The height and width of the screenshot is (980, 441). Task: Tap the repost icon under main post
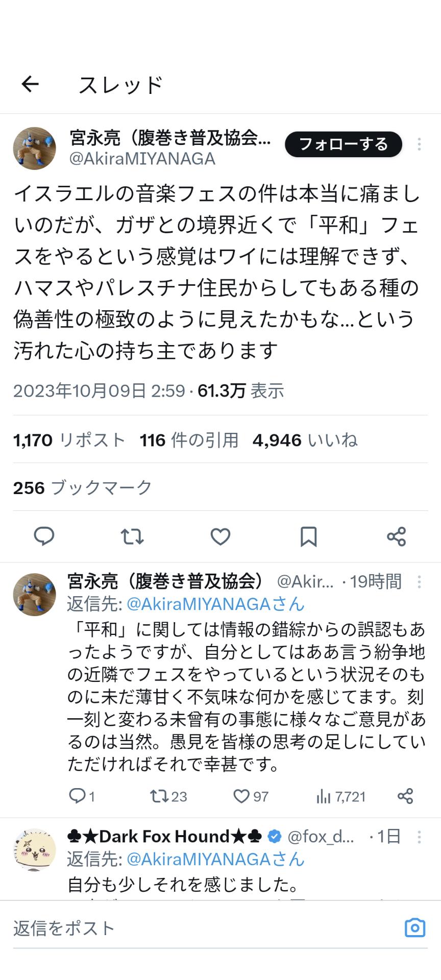[x=132, y=536]
